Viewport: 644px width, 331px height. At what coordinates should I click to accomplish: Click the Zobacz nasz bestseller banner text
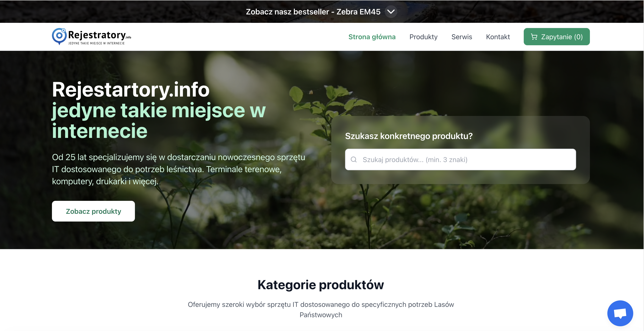click(x=313, y=11)
